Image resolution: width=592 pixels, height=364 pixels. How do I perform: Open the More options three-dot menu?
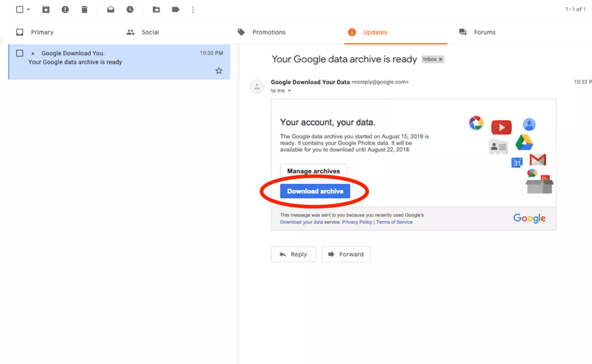click(193, 9)
